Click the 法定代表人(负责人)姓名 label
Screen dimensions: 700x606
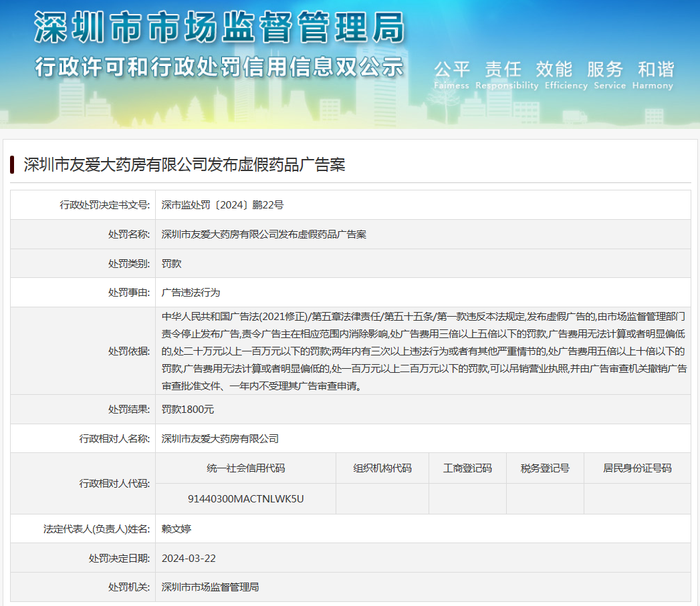coord(97,528)
